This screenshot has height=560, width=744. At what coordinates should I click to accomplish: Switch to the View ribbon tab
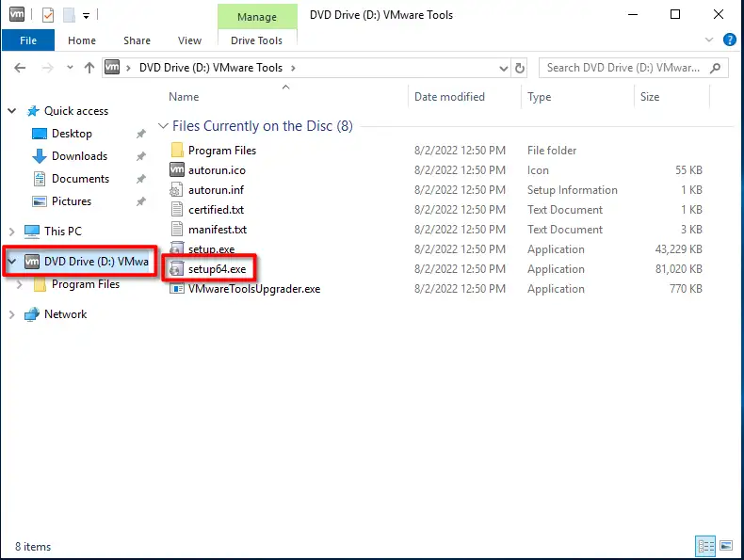coord(190,40)
